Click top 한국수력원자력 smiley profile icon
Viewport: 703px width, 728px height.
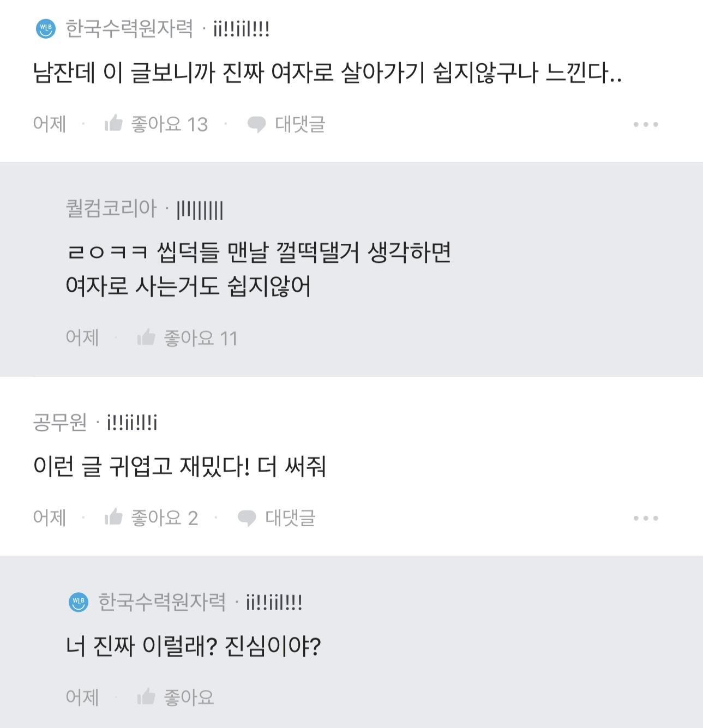[x=46, y=28]
